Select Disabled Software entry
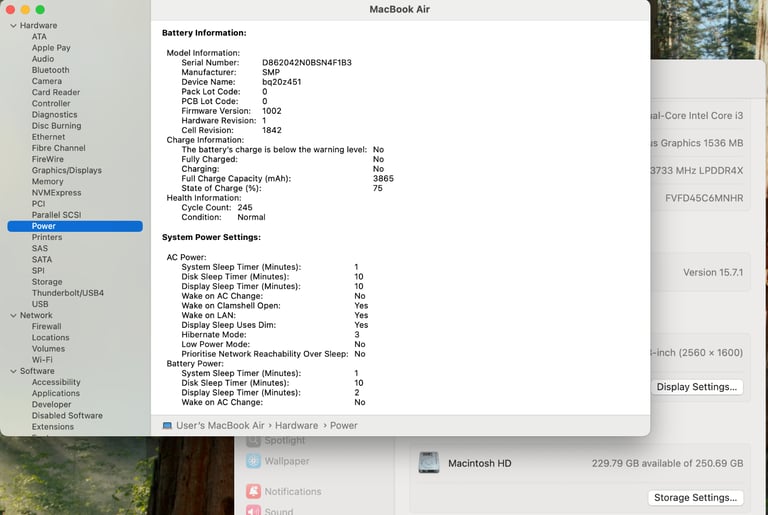This screenshot has width=768, height=515. click(67, 416)
